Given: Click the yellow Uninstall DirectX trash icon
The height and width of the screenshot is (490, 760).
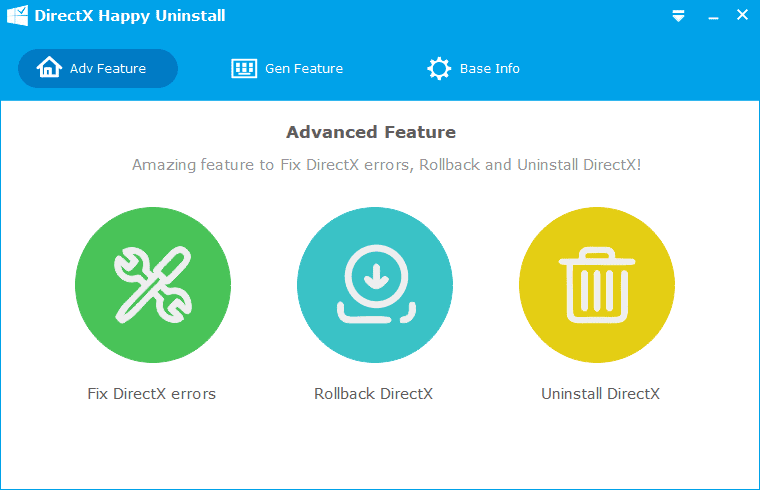Looking at the screenshot, I should (x=597, y=285).
